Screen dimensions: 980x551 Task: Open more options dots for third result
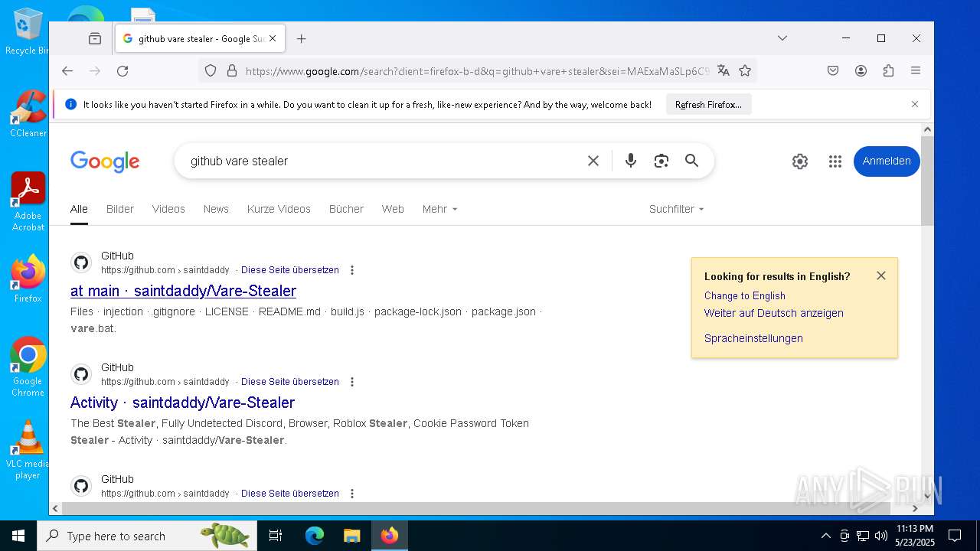[352, 494]
